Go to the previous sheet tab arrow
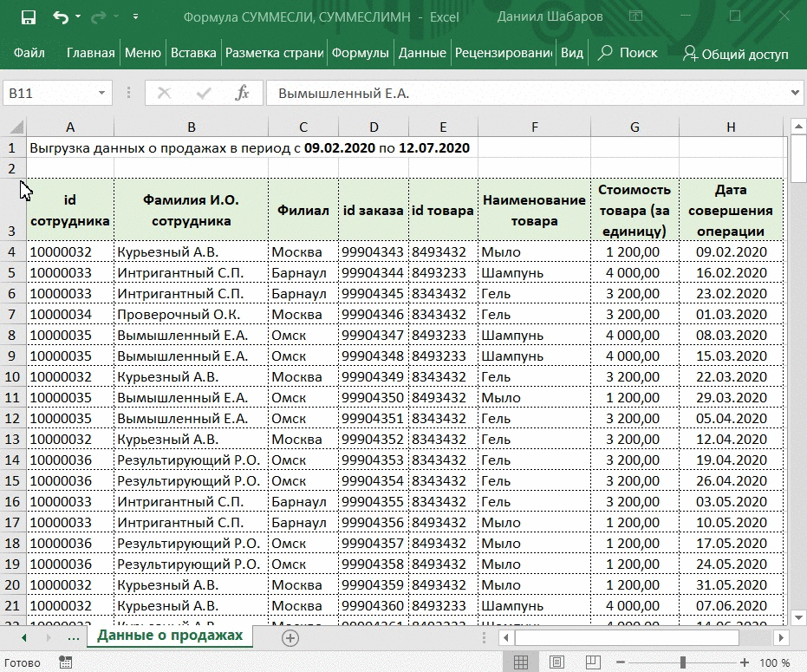The width and height of the screenshot is (807, 672). pos(24,638)
